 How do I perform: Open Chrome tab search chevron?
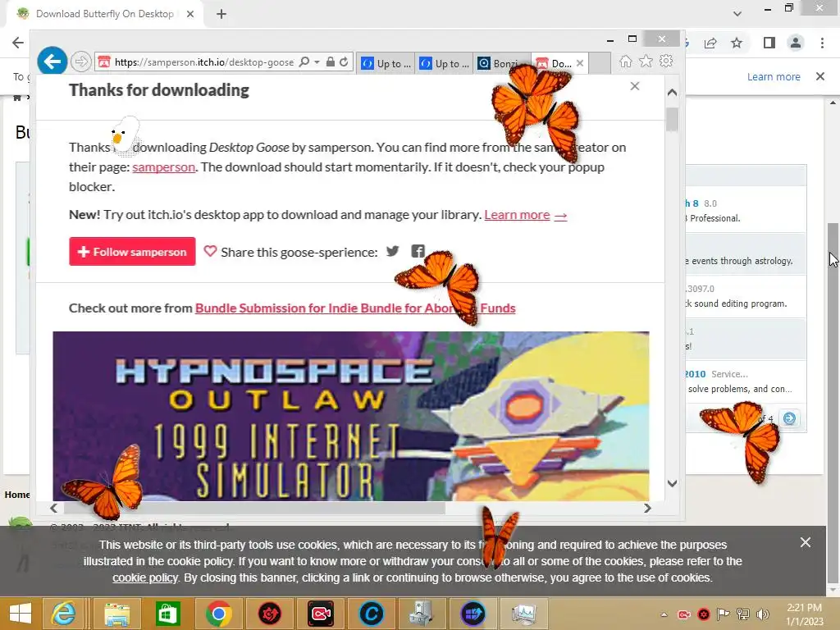tap(737, 14)
